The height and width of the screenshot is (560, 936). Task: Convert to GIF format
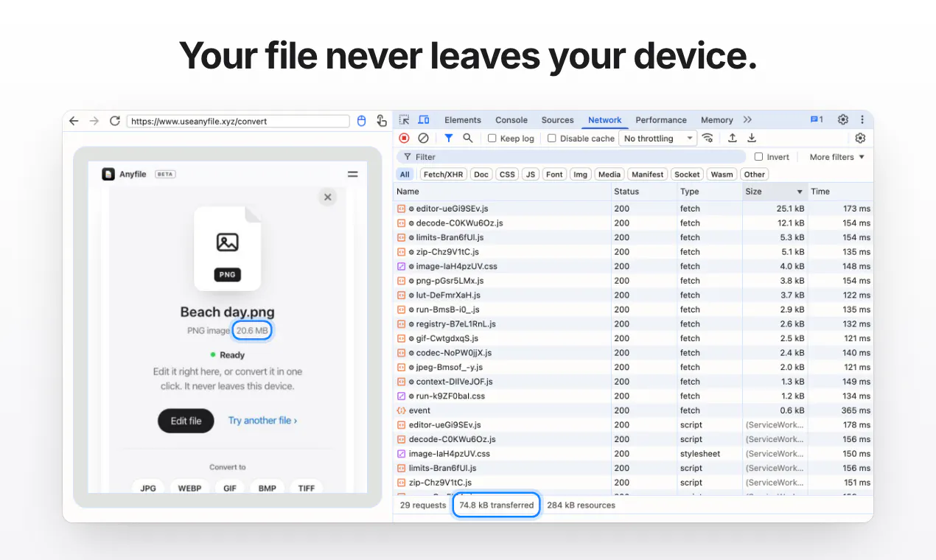point(230,488)
